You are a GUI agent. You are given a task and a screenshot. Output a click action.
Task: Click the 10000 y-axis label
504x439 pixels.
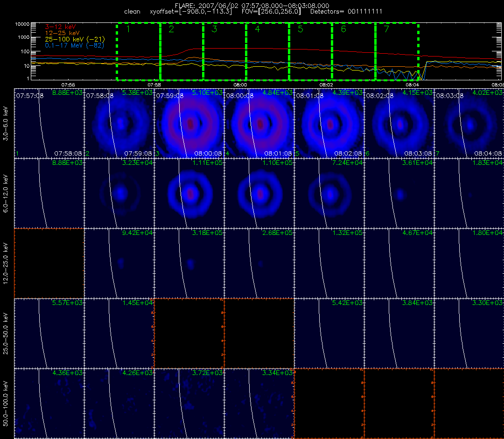(22, 24)
